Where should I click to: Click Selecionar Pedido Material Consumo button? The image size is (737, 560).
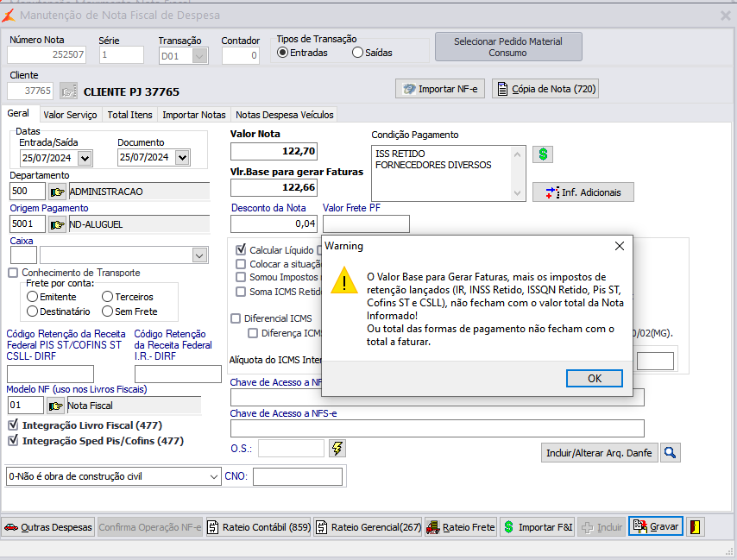pos(508,47)
